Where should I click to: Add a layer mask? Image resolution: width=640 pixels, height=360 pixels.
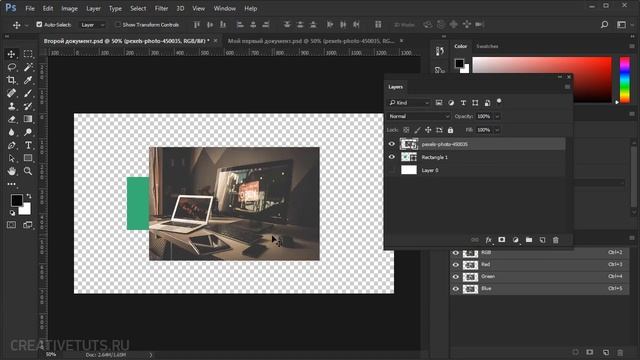click(502, 240)
